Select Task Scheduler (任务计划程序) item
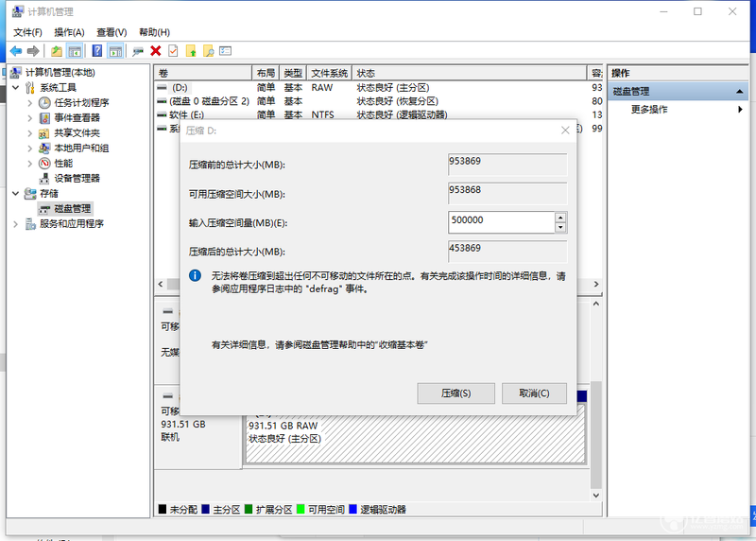The height and width of the screenshot is (541, 756). (81, 103)
